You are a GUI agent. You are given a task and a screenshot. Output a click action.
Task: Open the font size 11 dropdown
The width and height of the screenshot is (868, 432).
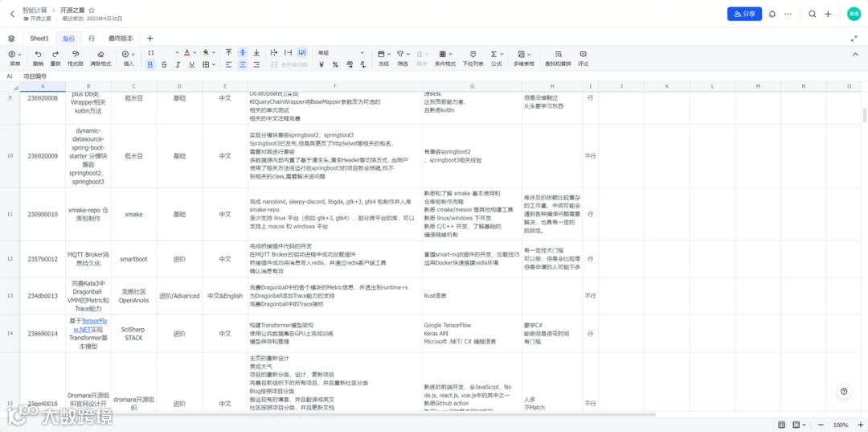pyautogui.click(x=162, y=52)
